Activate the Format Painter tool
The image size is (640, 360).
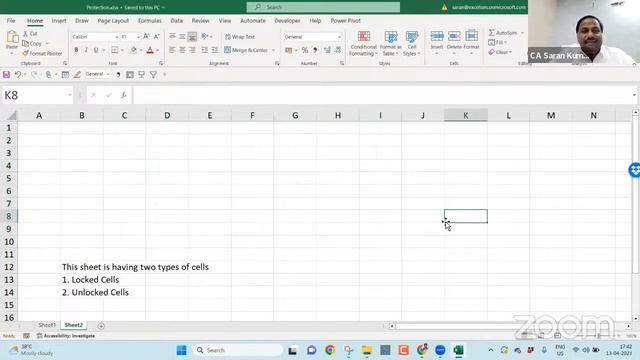pyautogui.click(x=42, y=53)
